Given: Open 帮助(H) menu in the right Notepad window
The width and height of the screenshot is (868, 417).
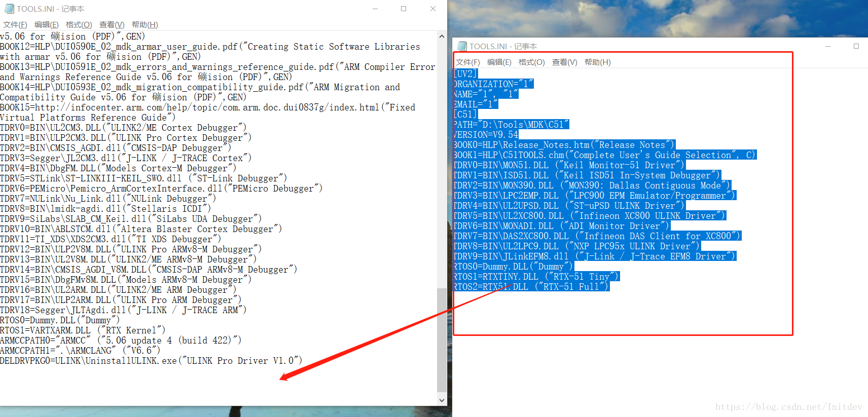Looking at the screenshot, I should (x=597, y=62).
